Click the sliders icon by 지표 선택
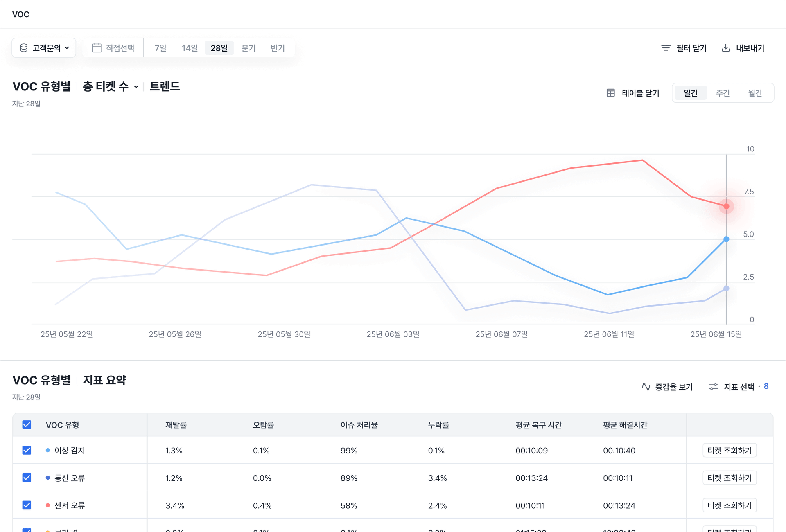Viewport: 786px width, 532px height. pos(713,386)
